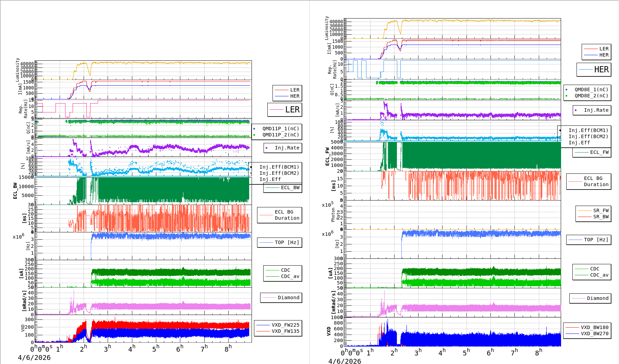Click ECL BG Duration legend in right plot
Viewport: 619px width, 364px height.
point(589,181)
